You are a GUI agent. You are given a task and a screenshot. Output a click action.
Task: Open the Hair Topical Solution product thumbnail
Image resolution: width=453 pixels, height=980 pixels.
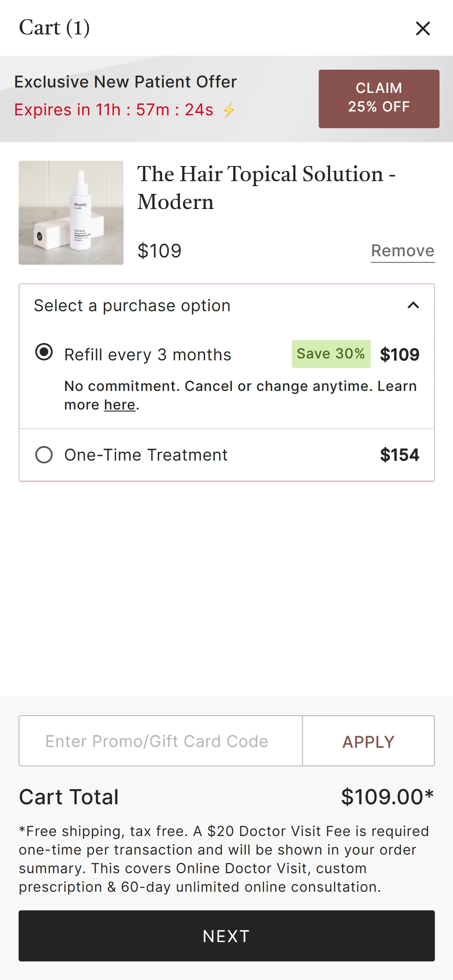tap(71, 212)
